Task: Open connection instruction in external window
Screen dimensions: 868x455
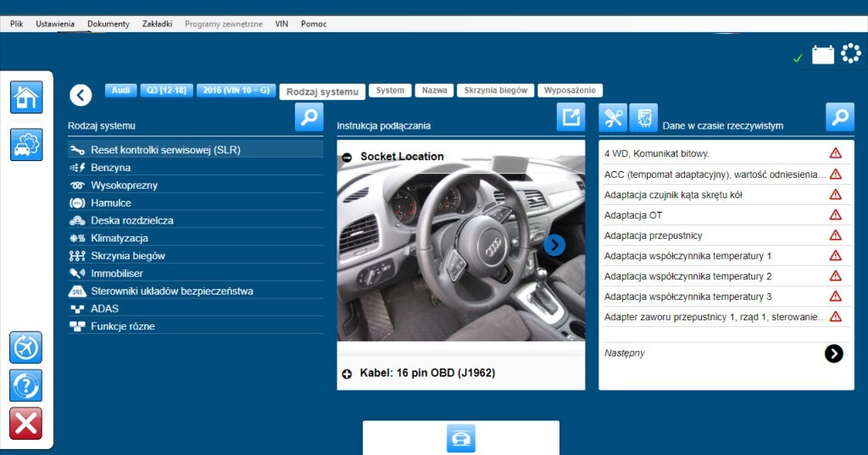Action: [x=570, y=117]
